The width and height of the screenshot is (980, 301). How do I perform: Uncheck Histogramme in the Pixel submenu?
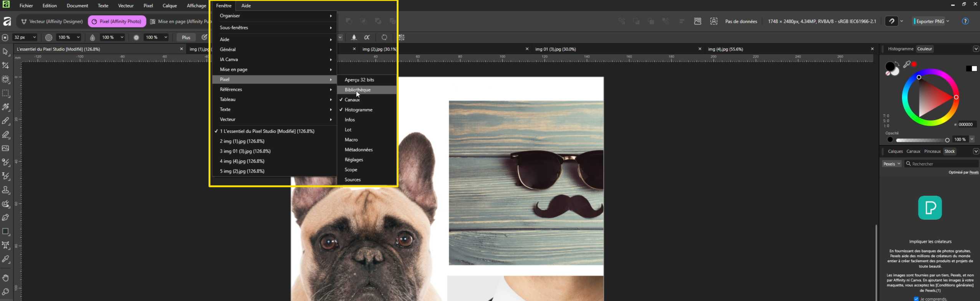358,110
